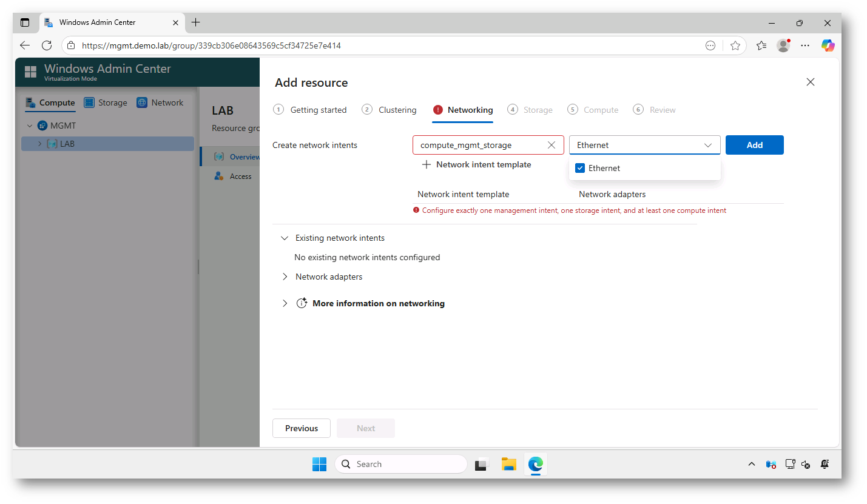Open Access from the LAB sidebar
Image resolution: width=867 pixels, height=504 pixels.
point(241,176)
